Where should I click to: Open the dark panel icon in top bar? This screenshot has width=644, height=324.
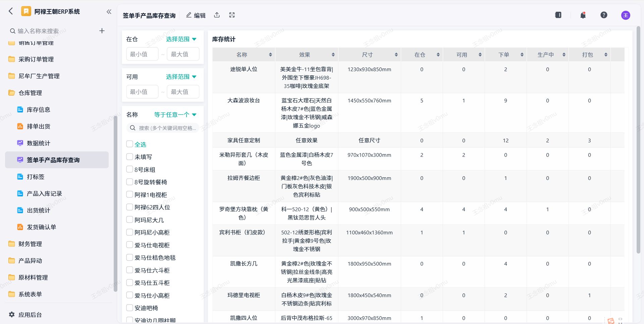click(558, 15)
